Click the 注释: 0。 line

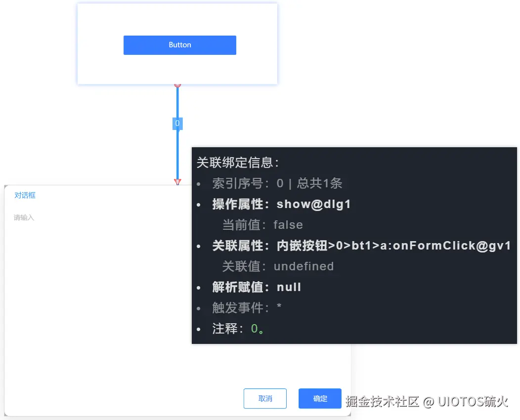(x=238, y=329)
